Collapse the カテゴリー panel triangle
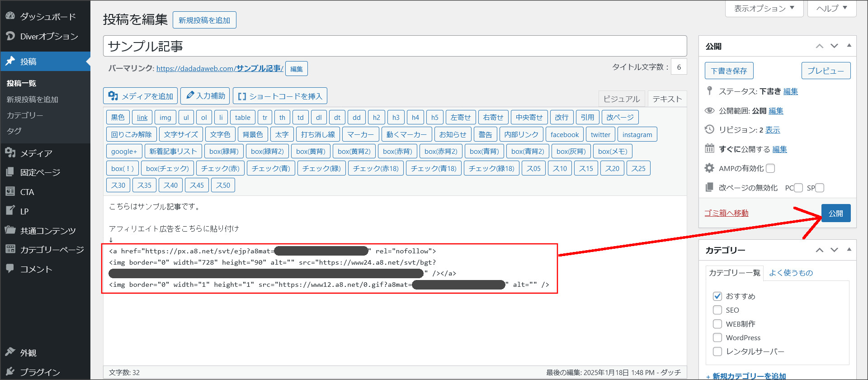This screenshot has height=380, width=868. tap(849, 250)
